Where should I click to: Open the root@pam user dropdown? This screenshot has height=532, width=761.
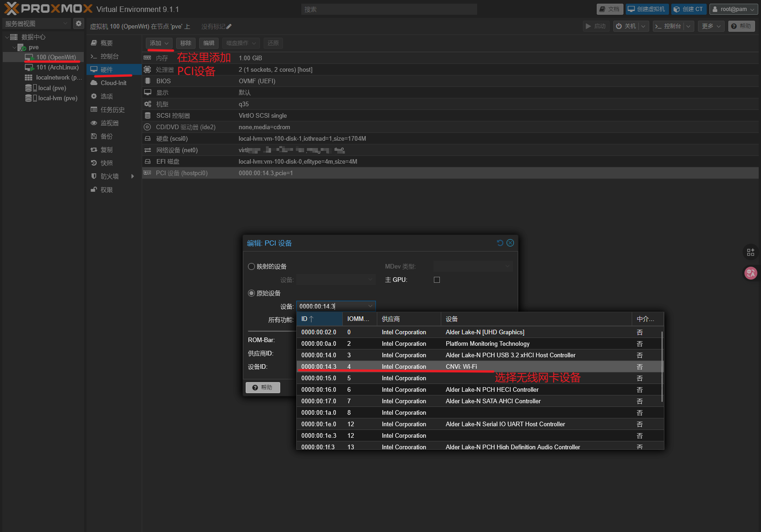click(733, 9)
